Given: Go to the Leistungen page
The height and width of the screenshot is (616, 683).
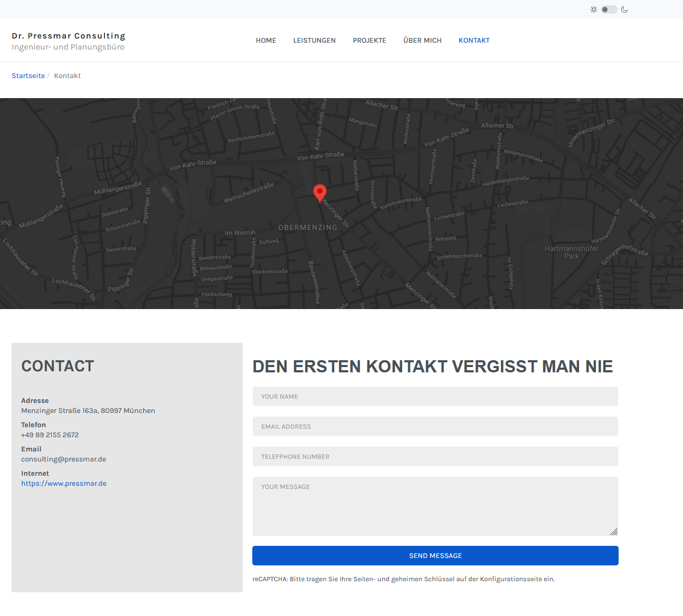Looking at the screenshot, I should (315, 41).
